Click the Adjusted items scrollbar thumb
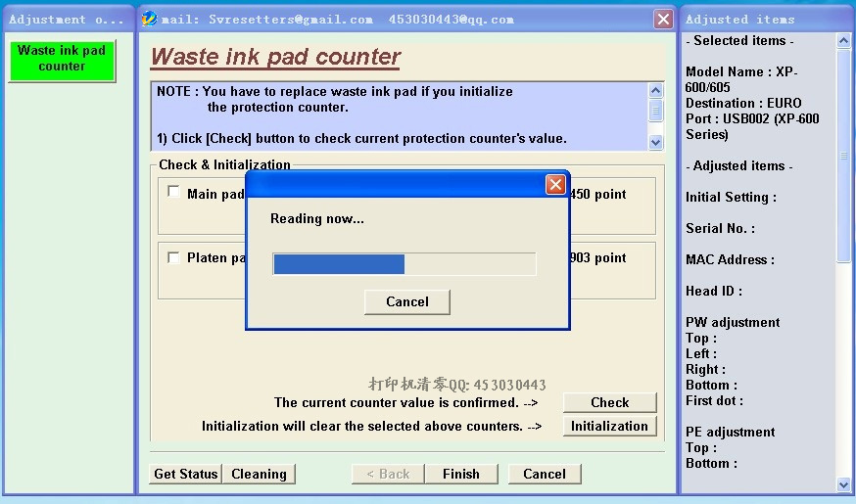Viewport: 856px width, 504px height. 843,157
